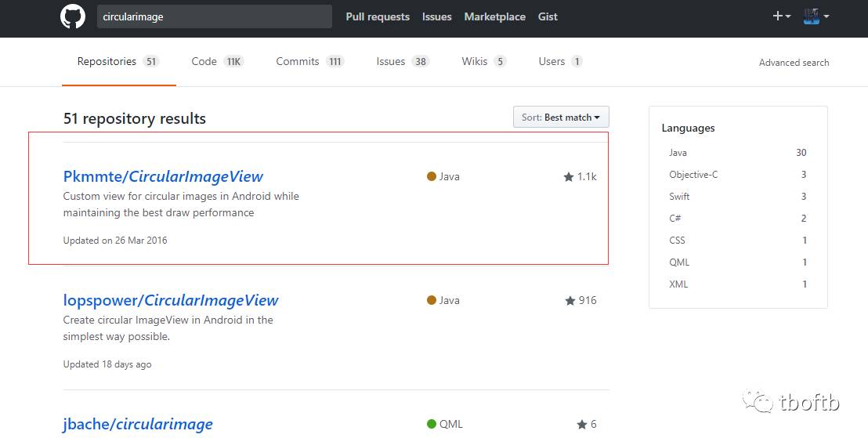This screenshot has width=868, height=438.
Task: Click the Java count 30 in Languages
Action: (801, 153)
